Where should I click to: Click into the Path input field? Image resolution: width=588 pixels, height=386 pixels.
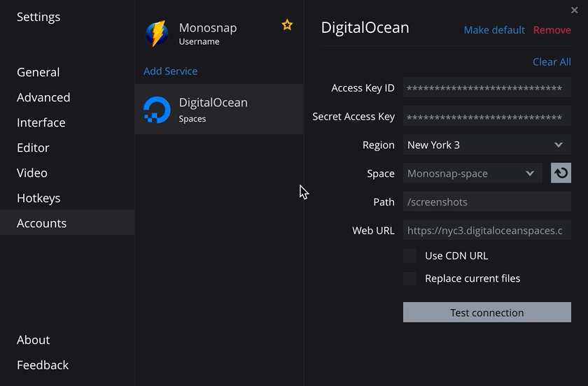486,202
